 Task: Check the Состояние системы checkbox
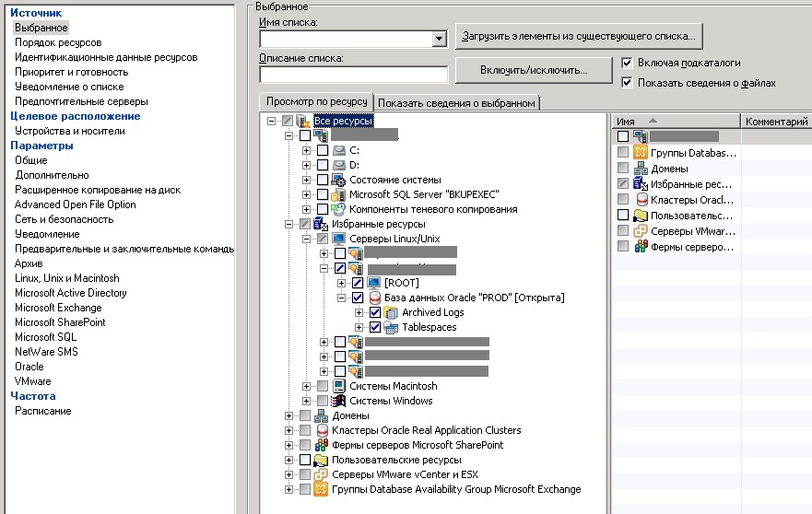pos(323,181)
